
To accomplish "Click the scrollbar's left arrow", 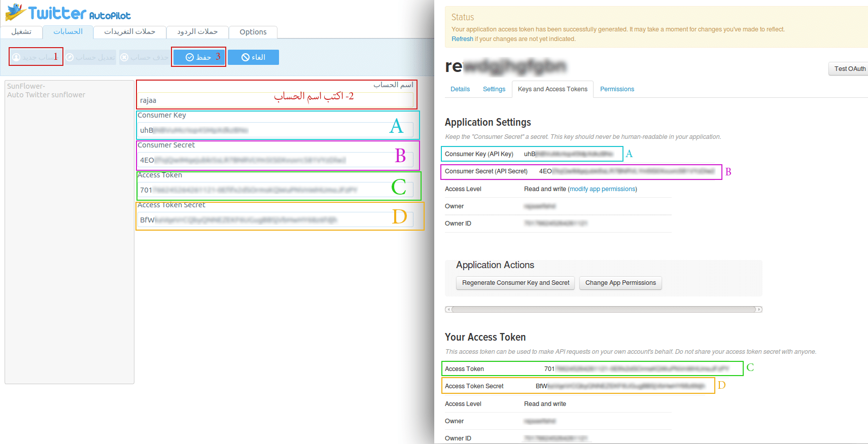I will point(447,309).
